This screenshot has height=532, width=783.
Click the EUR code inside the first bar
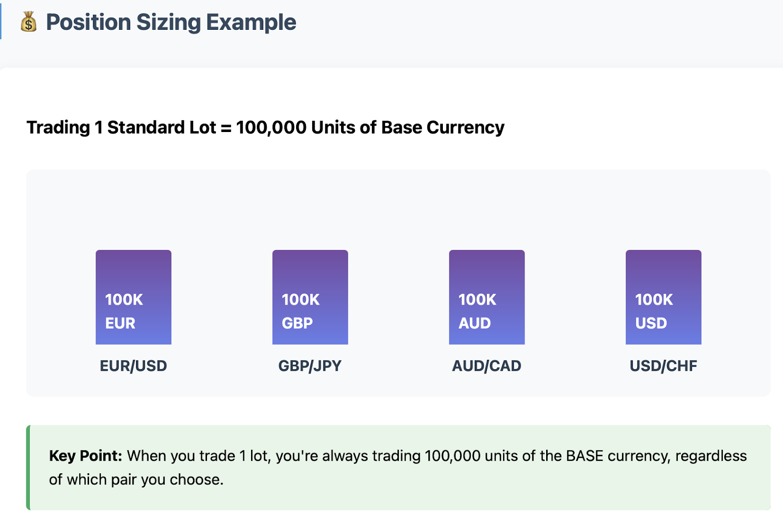(120, 323)
